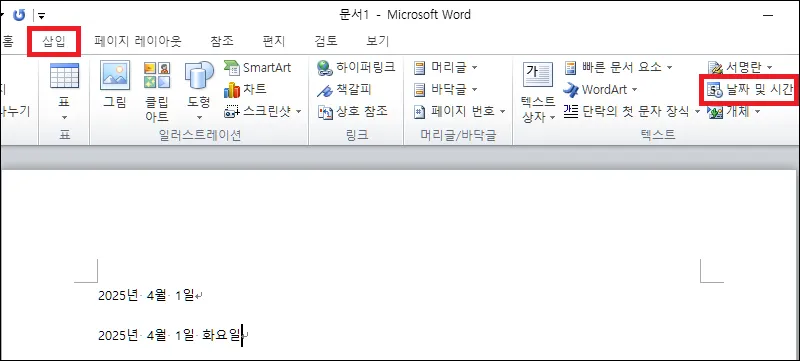Open 빠른 문서 요소 quick parts

619,67
